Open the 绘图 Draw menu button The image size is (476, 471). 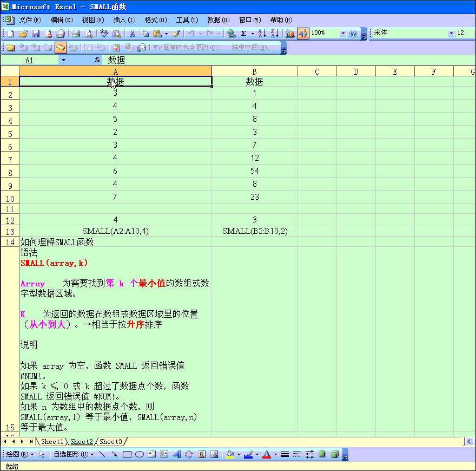[x=19, y=454]
